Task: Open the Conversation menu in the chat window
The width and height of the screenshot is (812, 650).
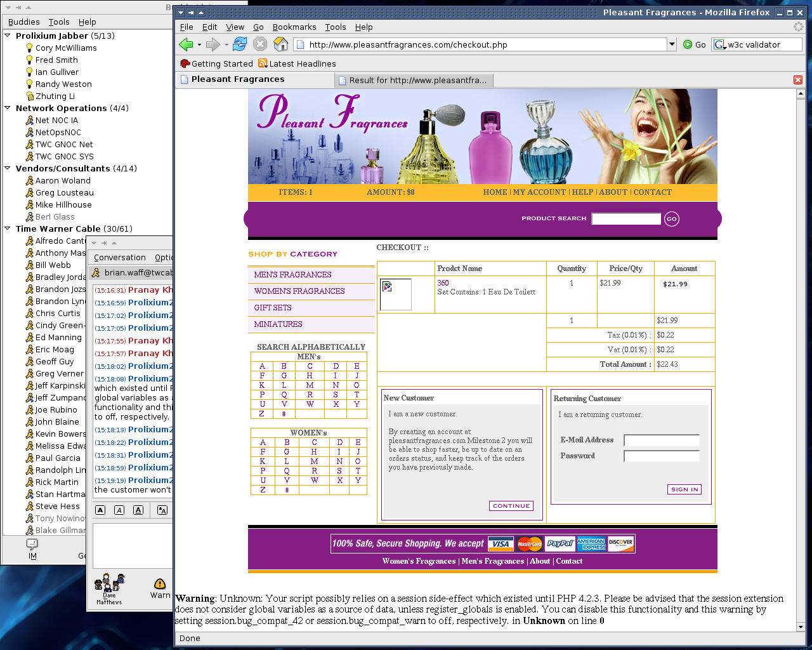Action: [120, 258]
